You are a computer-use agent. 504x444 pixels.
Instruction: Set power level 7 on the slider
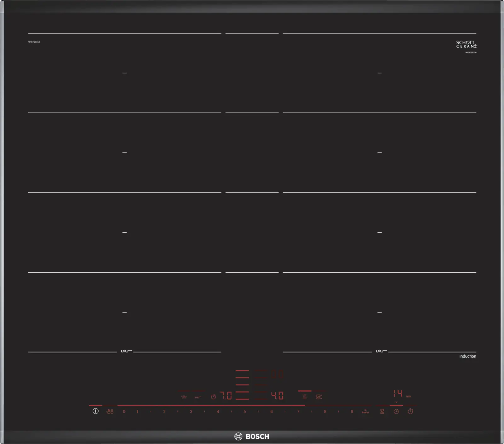click(298, 411)
